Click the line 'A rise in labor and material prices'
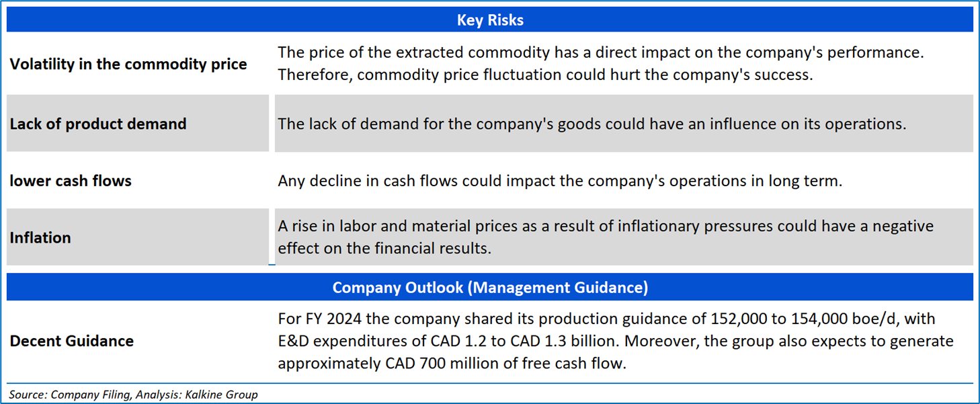 pyautogui.click(x=605, y=227)
